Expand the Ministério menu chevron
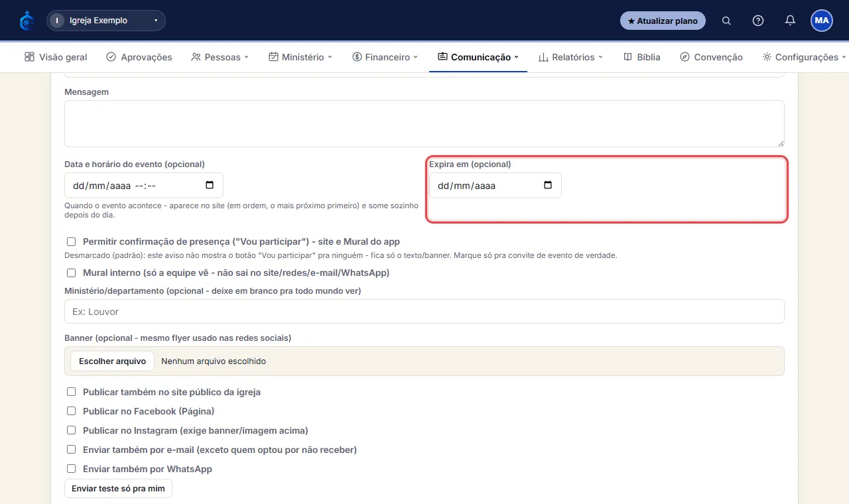This screenshot has width=849, height=504. [x=330, y=57]
